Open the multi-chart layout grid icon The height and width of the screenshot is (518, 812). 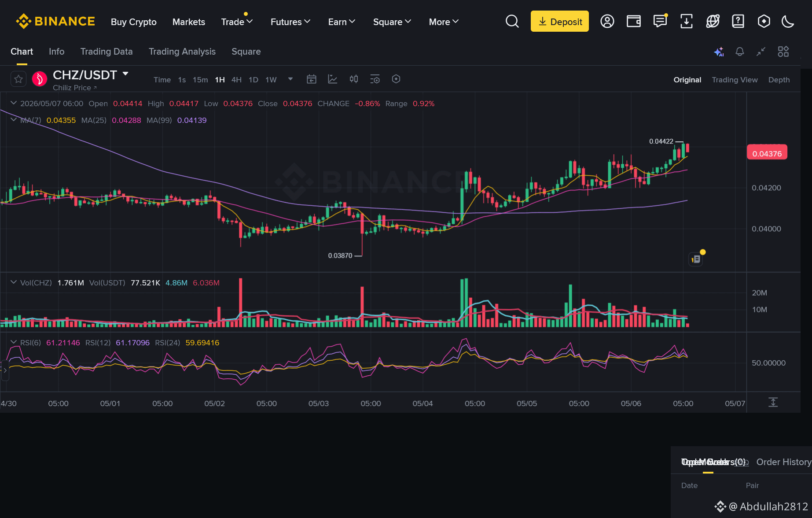pyautogui.click(x=783, y=52)
